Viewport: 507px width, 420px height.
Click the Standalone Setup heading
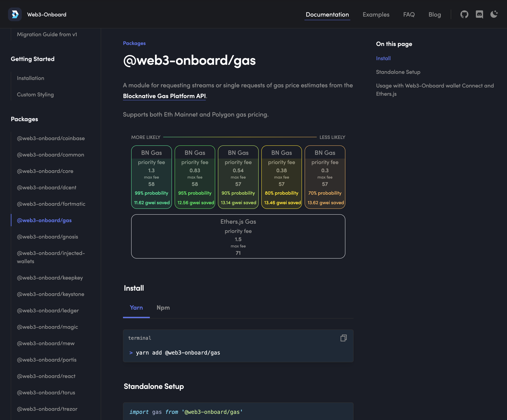pyautogui.click(x=154, y=387)
